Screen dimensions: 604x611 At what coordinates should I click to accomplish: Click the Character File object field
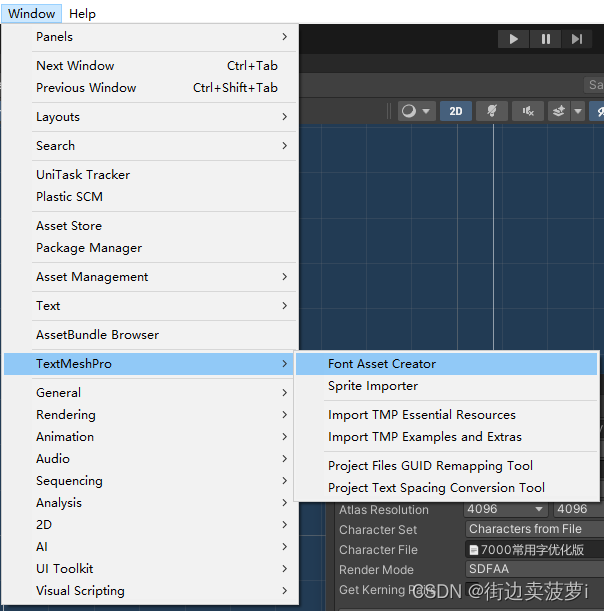(x=535, y=549)
